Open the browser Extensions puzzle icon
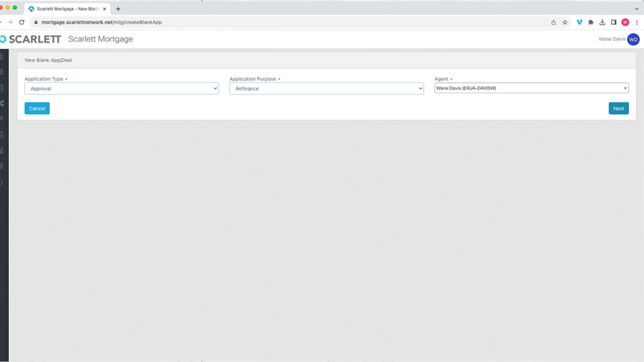The height and width of the screenshot is (362, 644). [x=591, y=22]
